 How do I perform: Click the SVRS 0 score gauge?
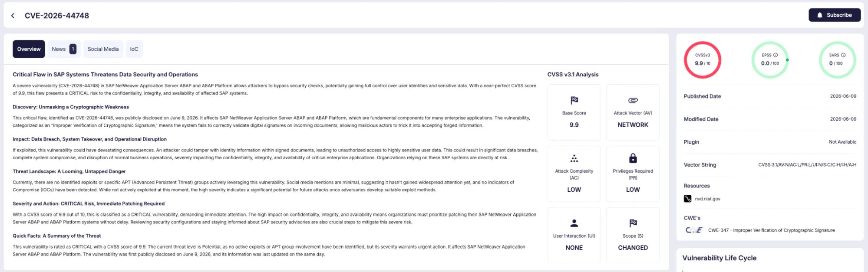(837, 60)
